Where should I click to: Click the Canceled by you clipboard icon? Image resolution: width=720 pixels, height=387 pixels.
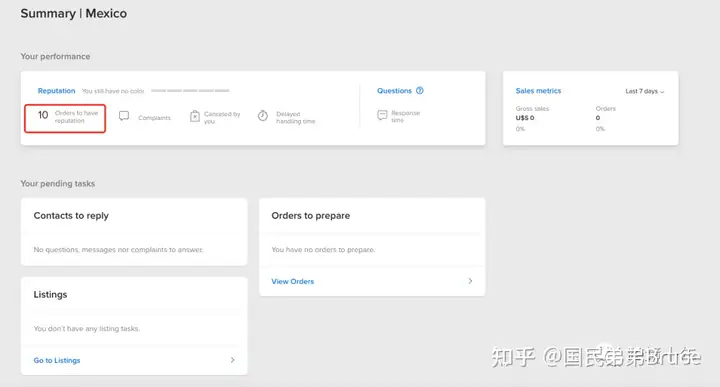[195, 116]
